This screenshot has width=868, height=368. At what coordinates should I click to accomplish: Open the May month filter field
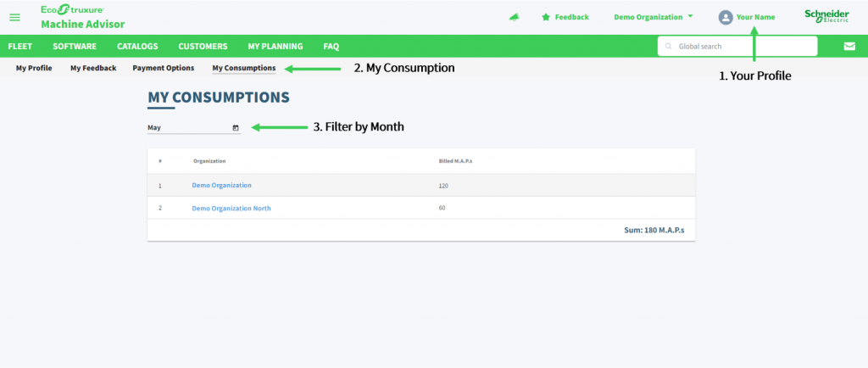tap(194, 128)
